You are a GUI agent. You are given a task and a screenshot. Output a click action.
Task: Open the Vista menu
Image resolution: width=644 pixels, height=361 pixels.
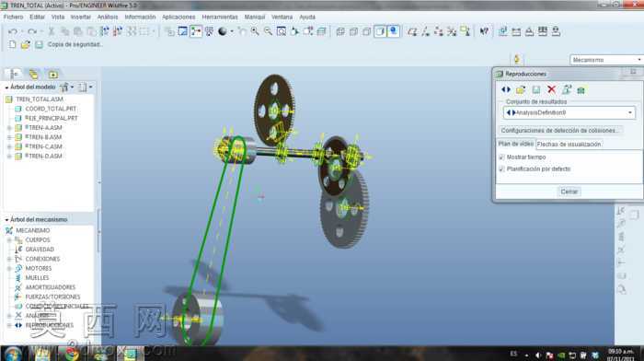(58, 17)
